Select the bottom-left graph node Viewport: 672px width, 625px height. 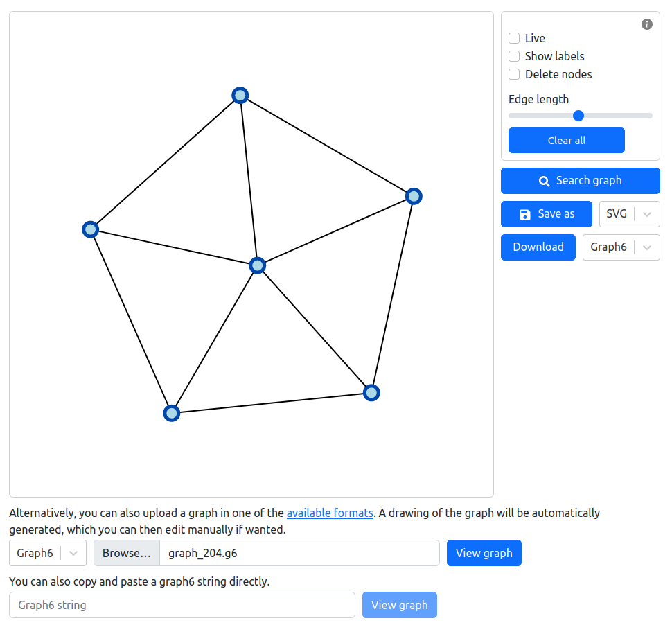pyautogui.click(x=171, y=413)
